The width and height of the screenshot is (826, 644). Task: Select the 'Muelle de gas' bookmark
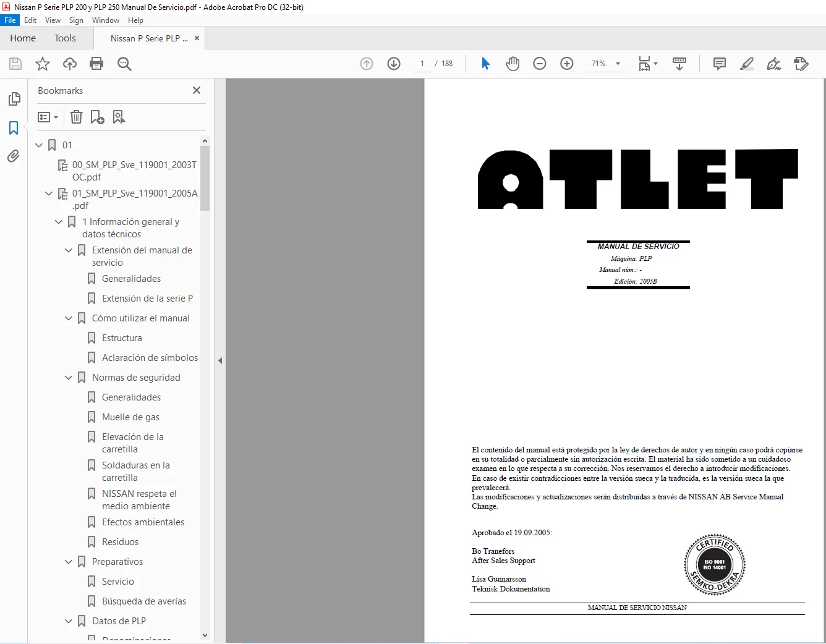pyautogui.click(x=130, y=417)
